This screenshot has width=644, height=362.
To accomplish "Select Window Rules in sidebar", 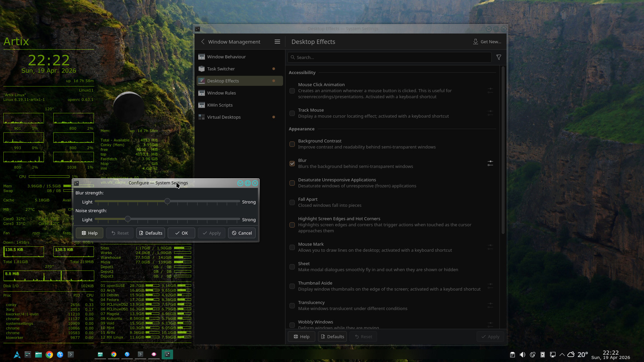I will tap(221, 93).
